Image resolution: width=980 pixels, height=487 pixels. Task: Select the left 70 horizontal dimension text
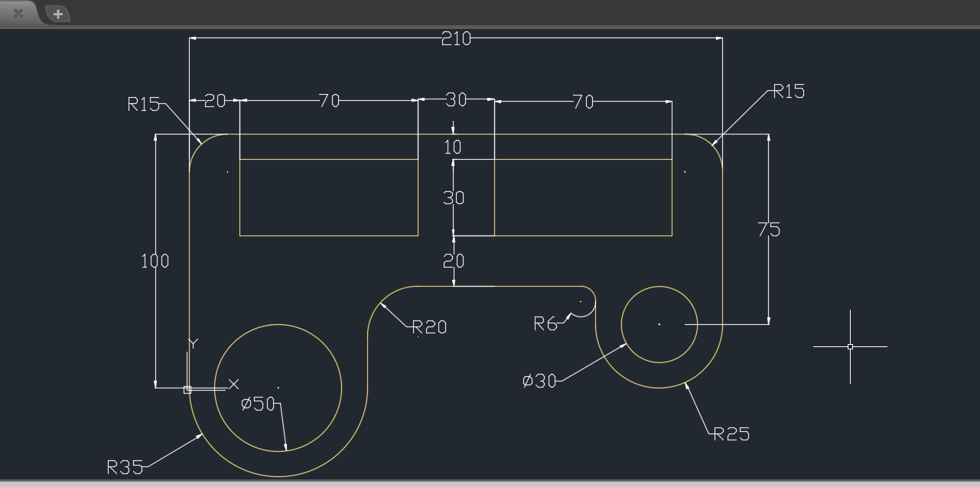click(x=329, y=101)
